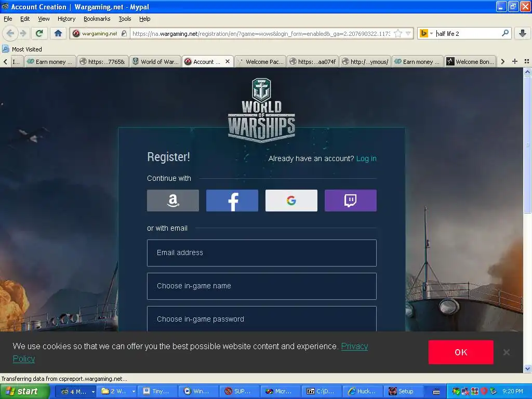
Task: Dismiss the cookie banner with X
Action: [x=507, y=352]
